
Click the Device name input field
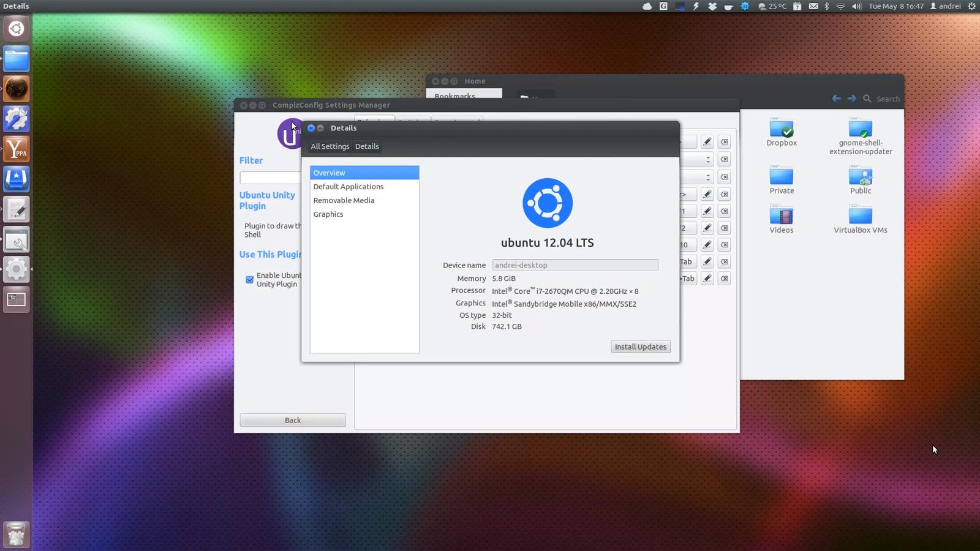[574, 264]
